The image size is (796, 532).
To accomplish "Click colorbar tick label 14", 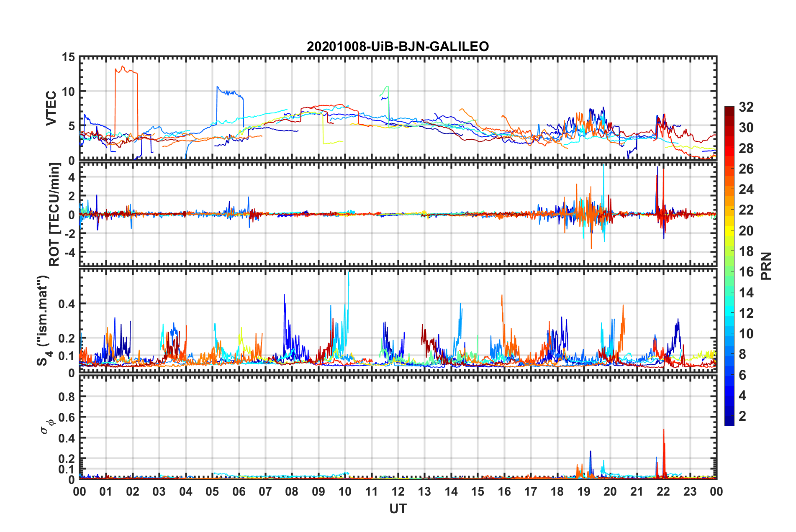I will [746, 293].
